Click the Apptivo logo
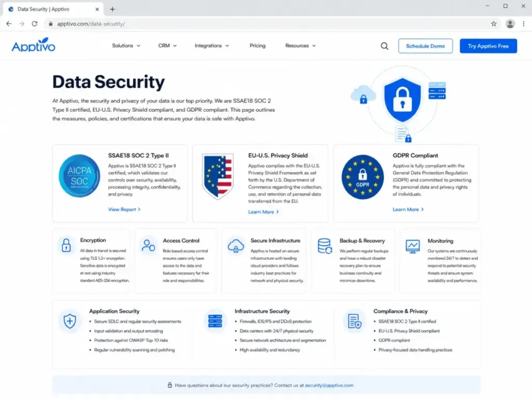 [x=33, y=45]
